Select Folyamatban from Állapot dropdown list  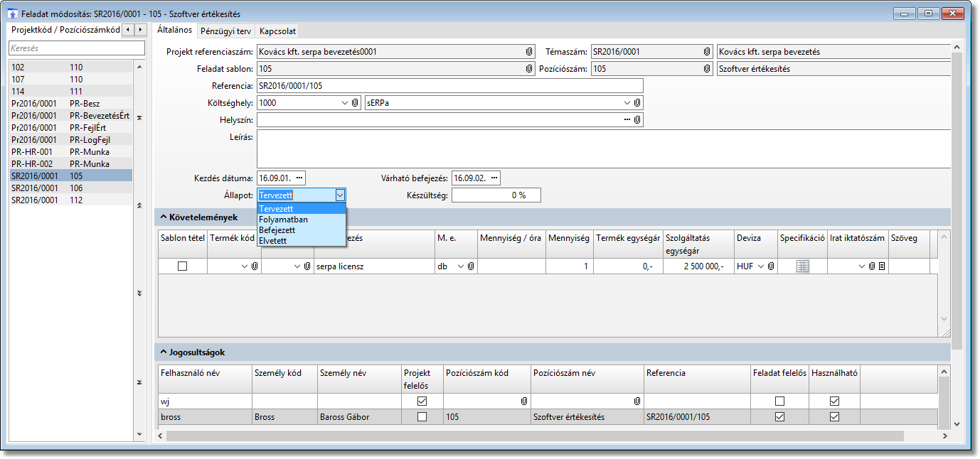(x=283, y=220)
